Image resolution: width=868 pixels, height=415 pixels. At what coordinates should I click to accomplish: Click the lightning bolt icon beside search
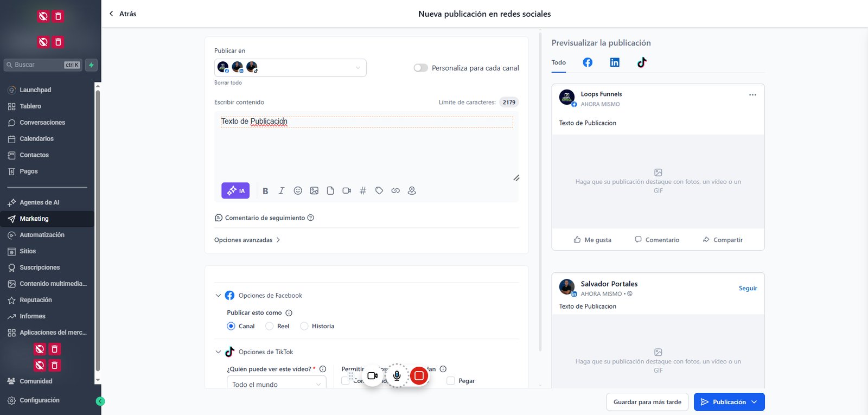point(91,65)
